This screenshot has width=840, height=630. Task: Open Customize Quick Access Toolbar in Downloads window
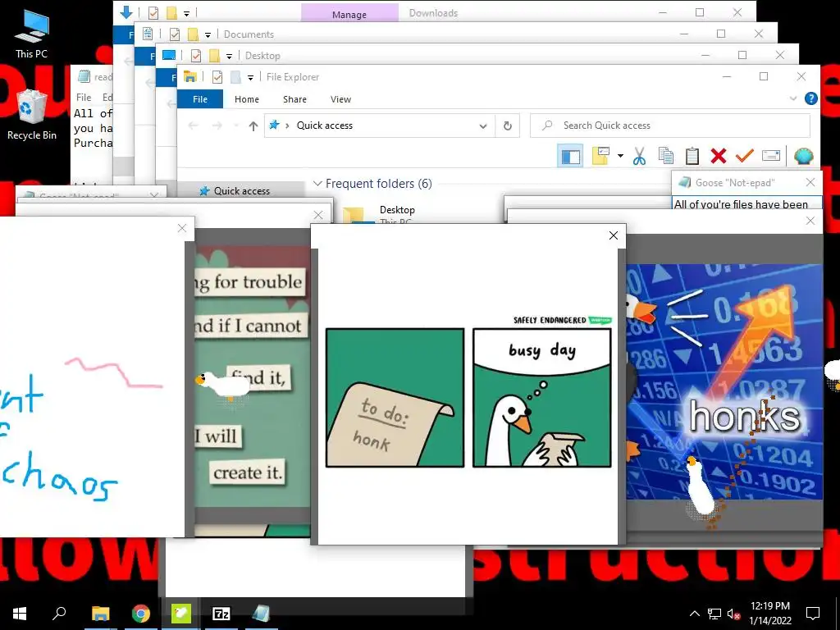pos(186,13)
